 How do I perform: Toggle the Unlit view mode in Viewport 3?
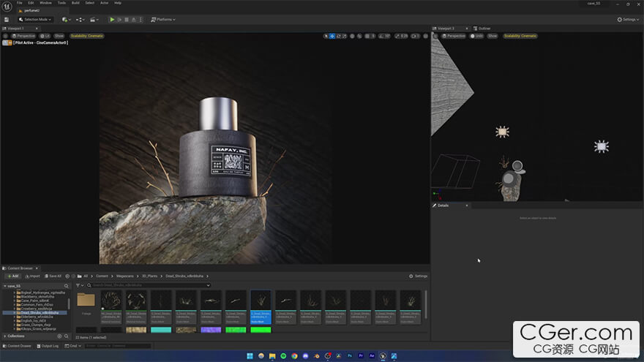477,36
